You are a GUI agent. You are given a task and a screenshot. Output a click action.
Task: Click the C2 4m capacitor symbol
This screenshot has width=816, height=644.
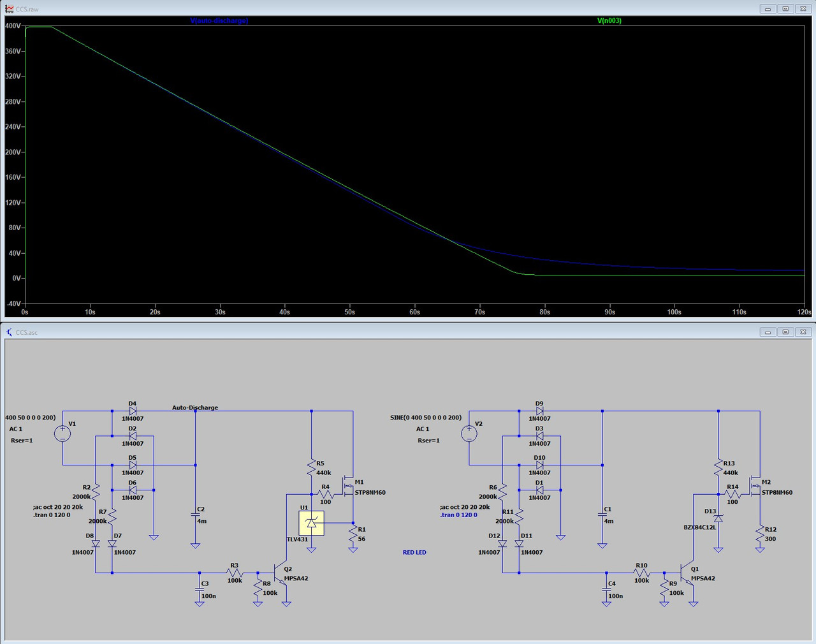coord(195,514)
